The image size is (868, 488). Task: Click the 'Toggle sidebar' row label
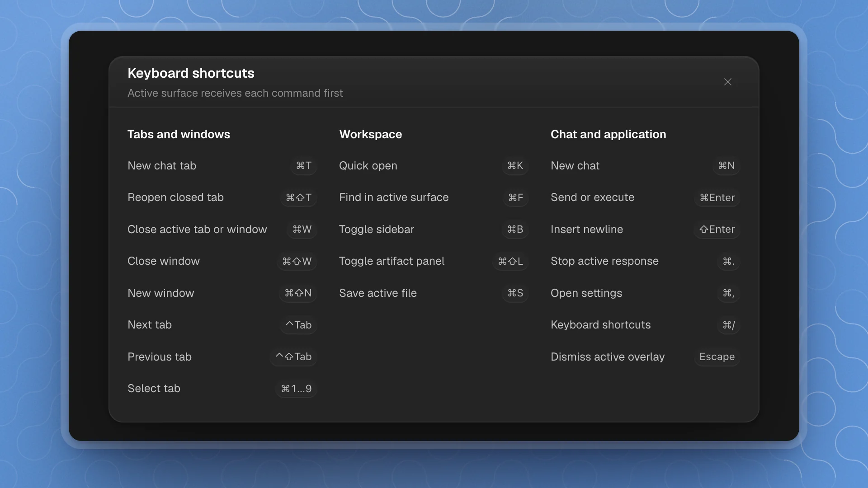pos(377,230)
